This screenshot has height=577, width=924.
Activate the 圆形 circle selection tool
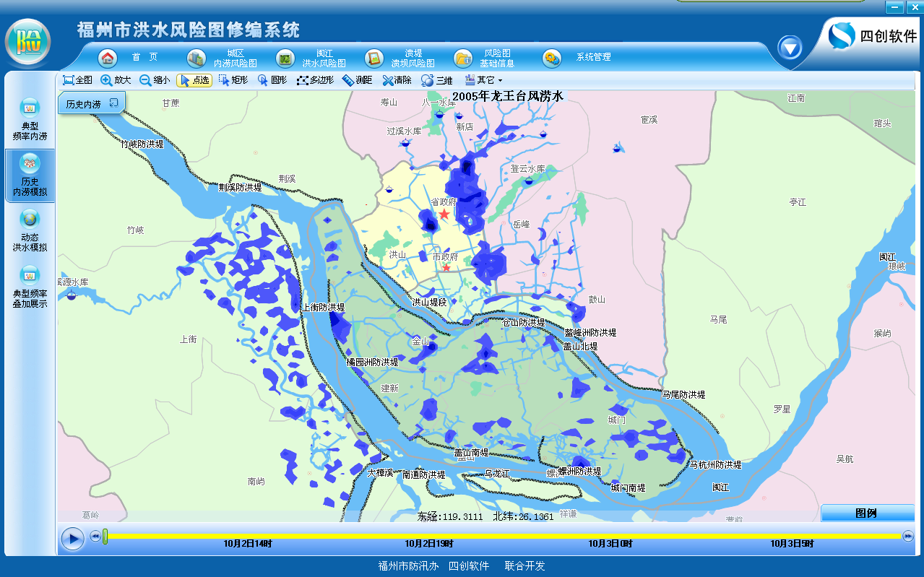tap(272, 80)
